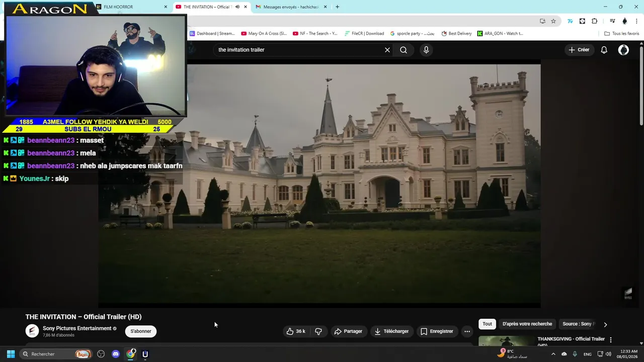Click the video player showing the castle
Image resolution: width=644 pixels, height=362 pixels.
[319, 184]
